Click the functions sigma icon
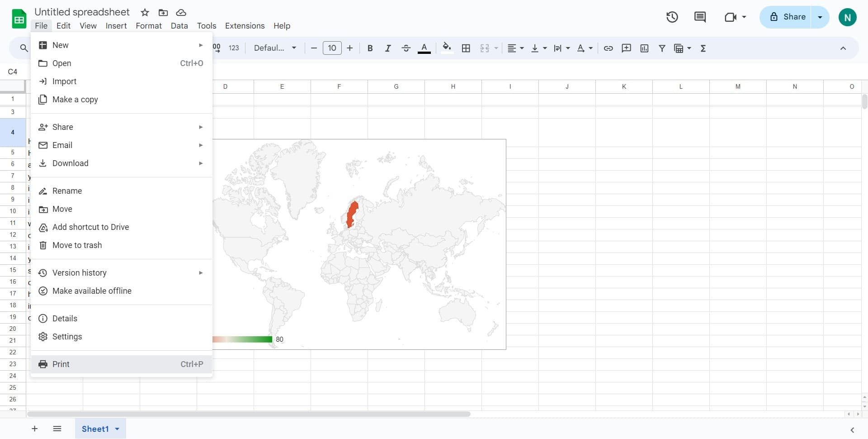Screen dimensions: 868x439 pos(703,48)
